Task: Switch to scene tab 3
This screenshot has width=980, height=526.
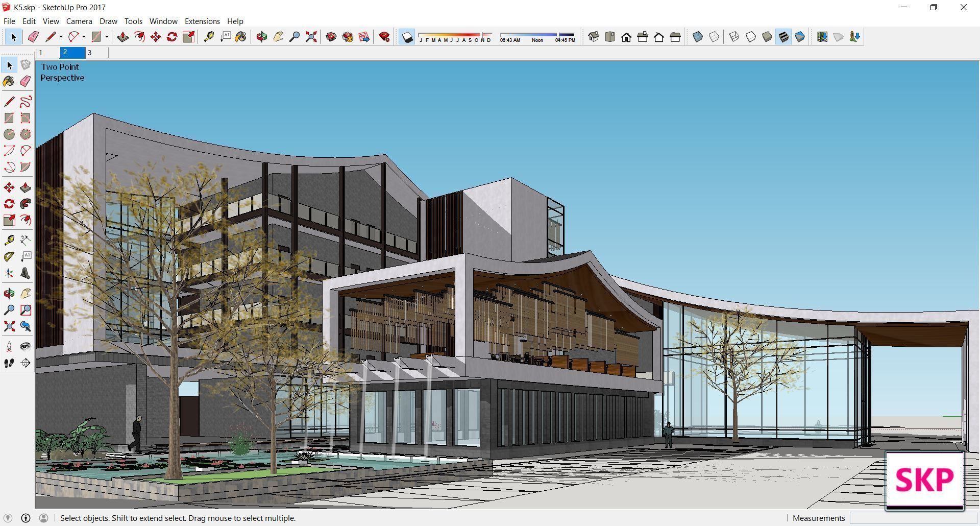Action: (90, 52)
